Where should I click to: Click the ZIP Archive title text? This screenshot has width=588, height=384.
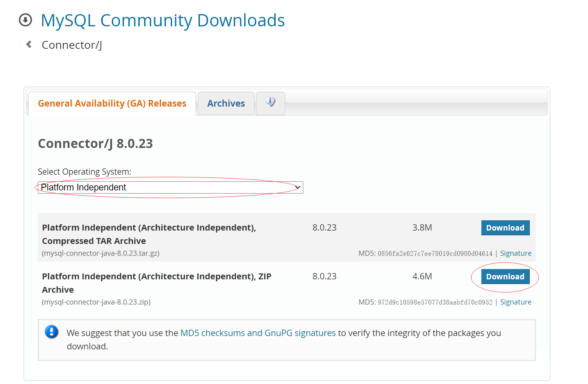point(157,283)
